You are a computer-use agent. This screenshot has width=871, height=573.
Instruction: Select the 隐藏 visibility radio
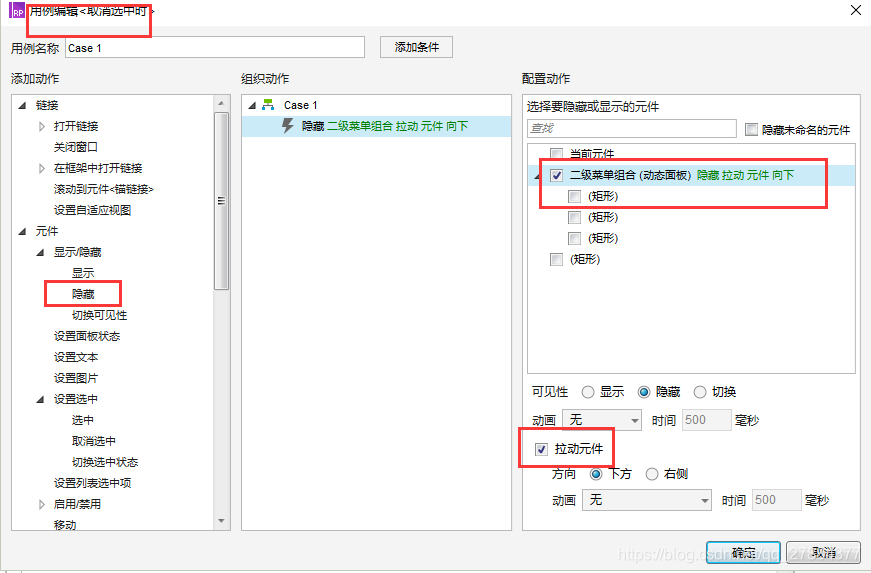point(644,392)
